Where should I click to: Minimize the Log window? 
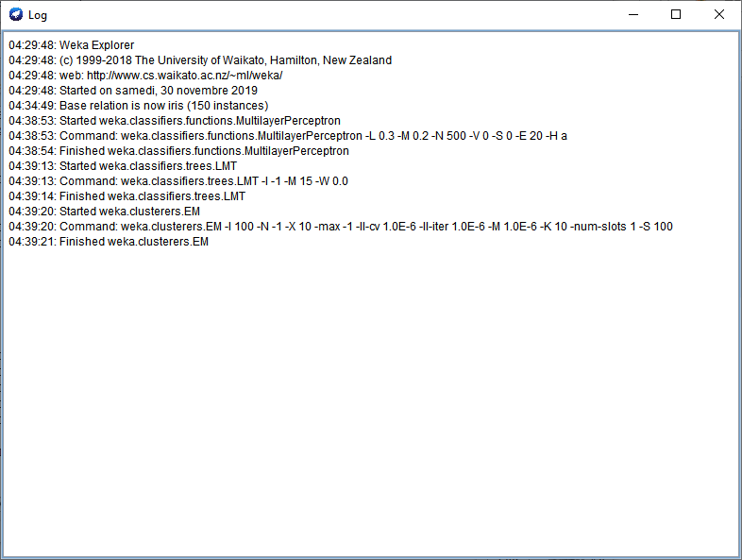(x=633, y=15)
